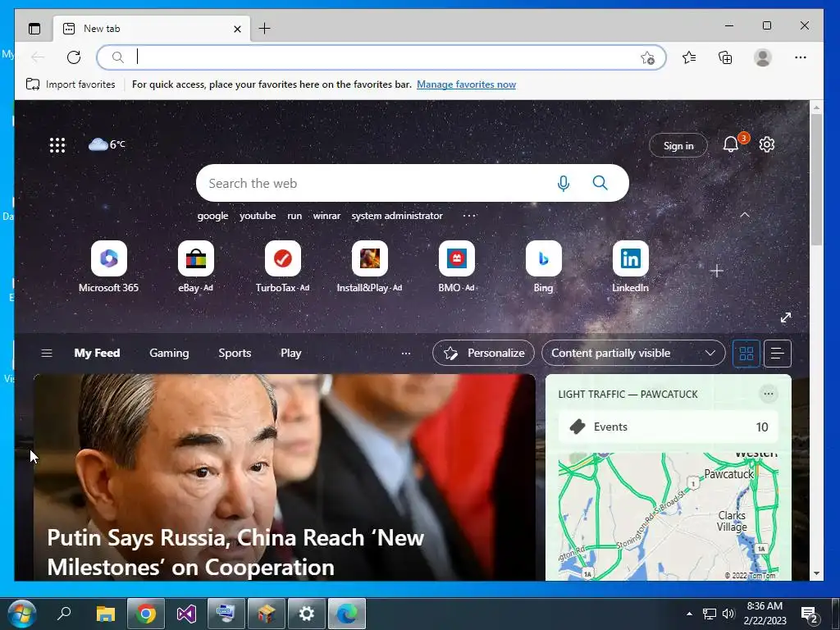The image size is (840, 630).
Task: Click the page vertical scrollbar thumb
Action: coord(816,180)
